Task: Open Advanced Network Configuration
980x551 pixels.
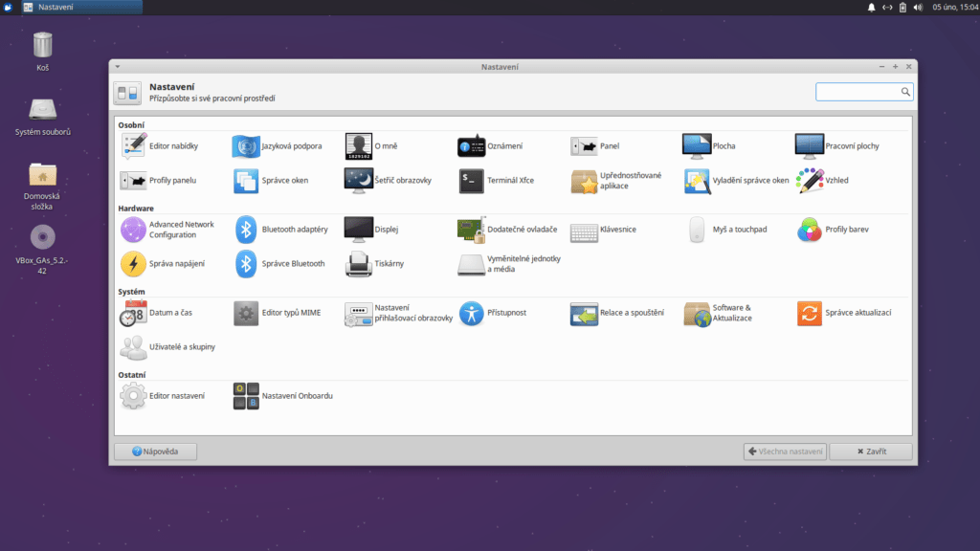Action: click(167, 230)
